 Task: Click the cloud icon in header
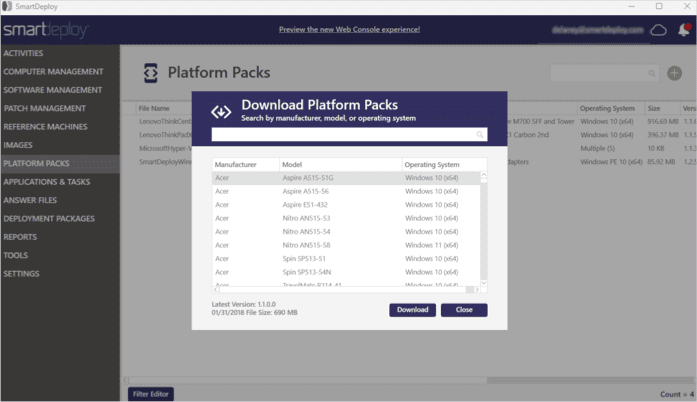(x=658, y=30)
